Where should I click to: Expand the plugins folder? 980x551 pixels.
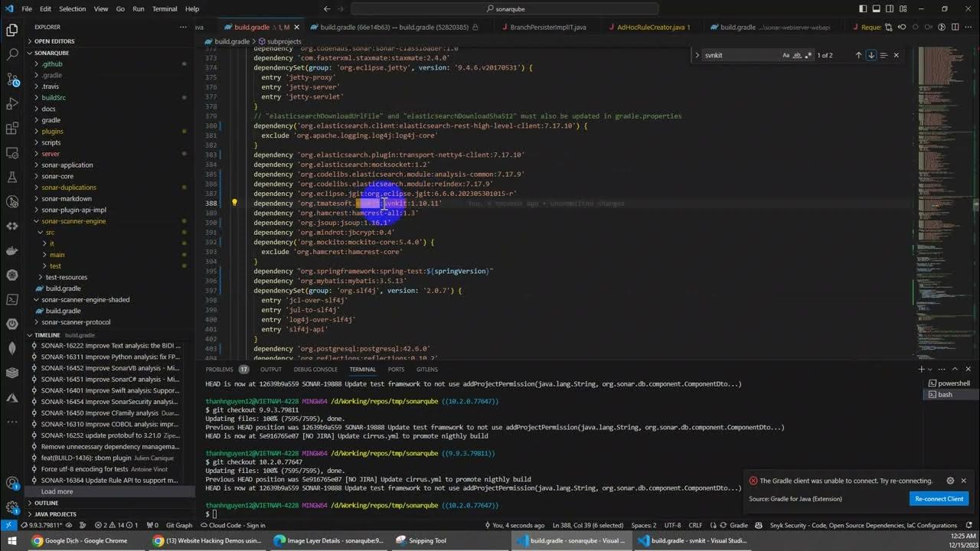click(109, 131)
